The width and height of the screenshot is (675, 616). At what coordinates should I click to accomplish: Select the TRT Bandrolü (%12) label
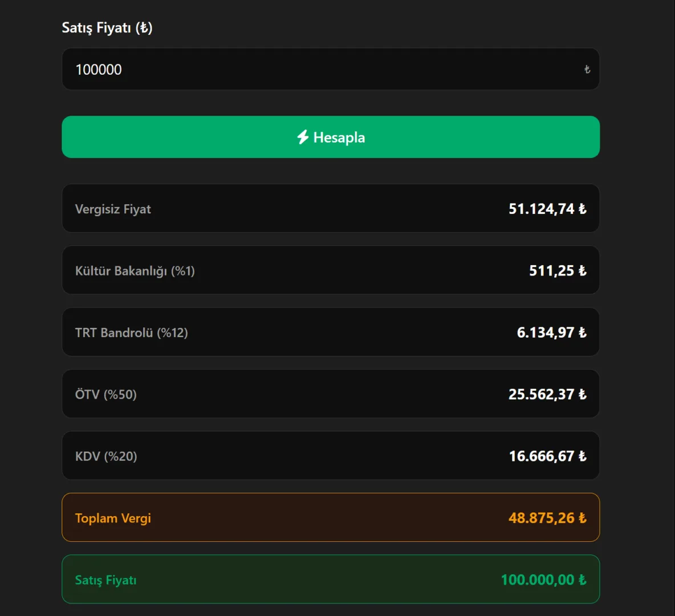point(132,333)
